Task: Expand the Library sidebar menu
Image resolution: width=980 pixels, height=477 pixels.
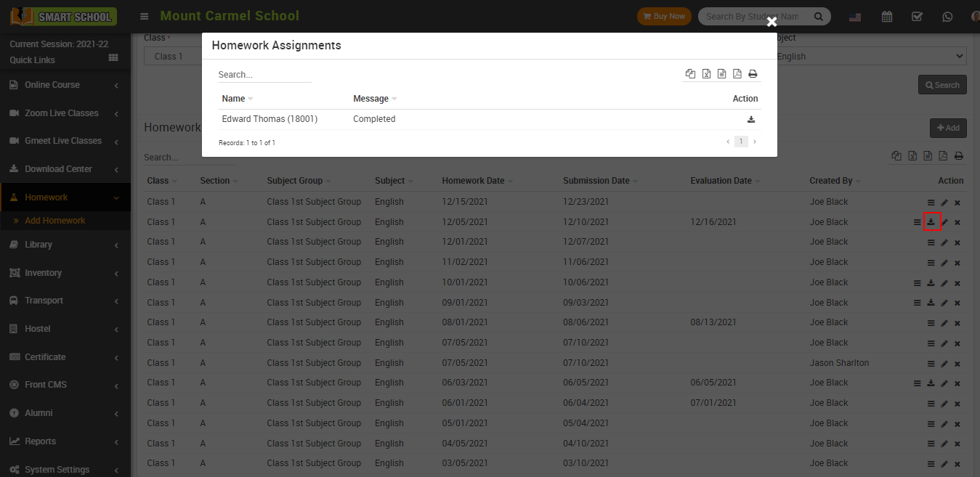Action: [x=65, y=245]
